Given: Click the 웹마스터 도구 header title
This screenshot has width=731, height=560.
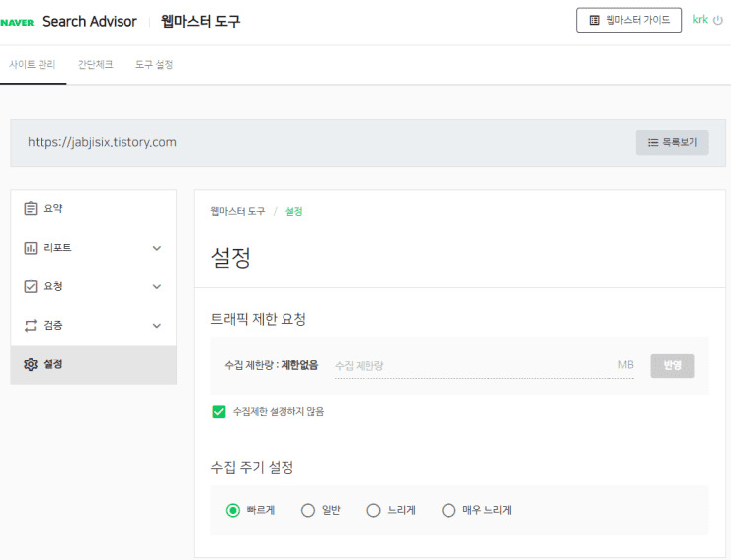Looking at the screenshot, I should tap(201, 21).
